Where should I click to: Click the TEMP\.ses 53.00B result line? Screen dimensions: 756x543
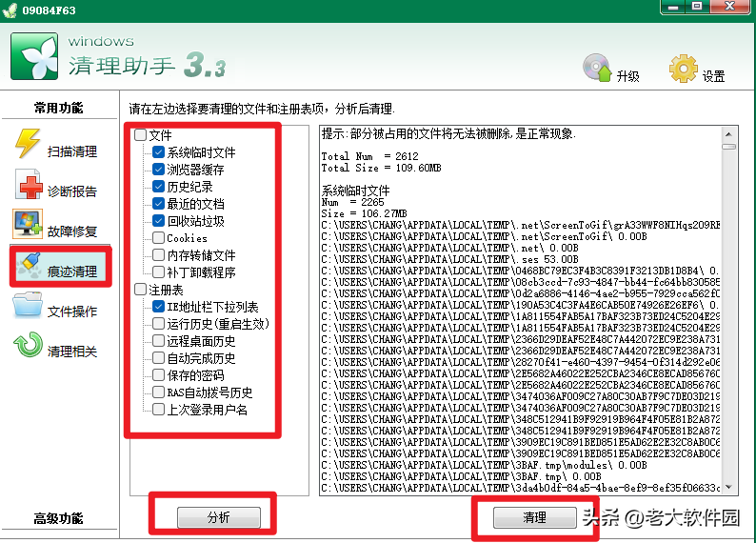coord(449,259)
